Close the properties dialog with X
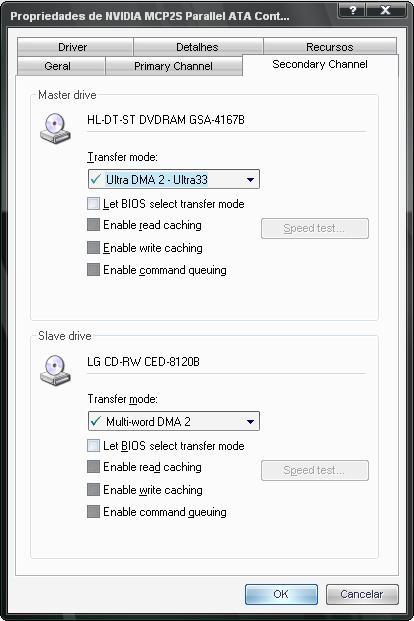Image resolution: width=414 pixels, height=621 pixels. coord(385,10)
